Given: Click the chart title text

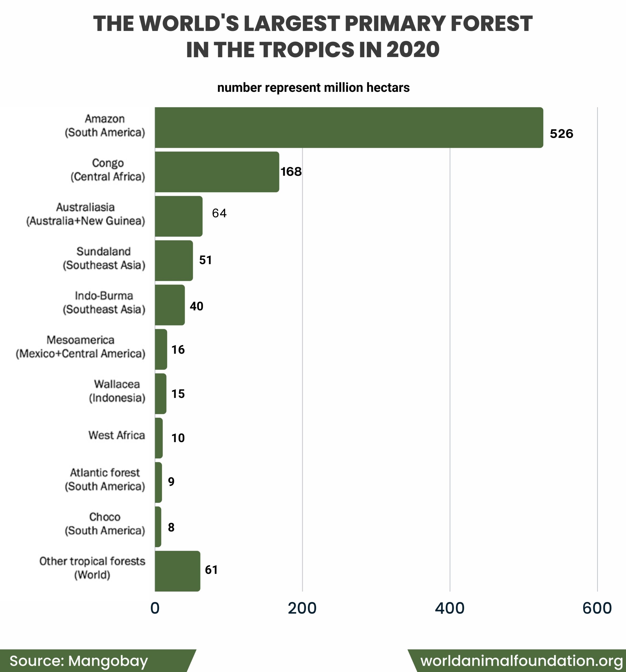Looking at the screenshot, I should click(x=313, y=36).
